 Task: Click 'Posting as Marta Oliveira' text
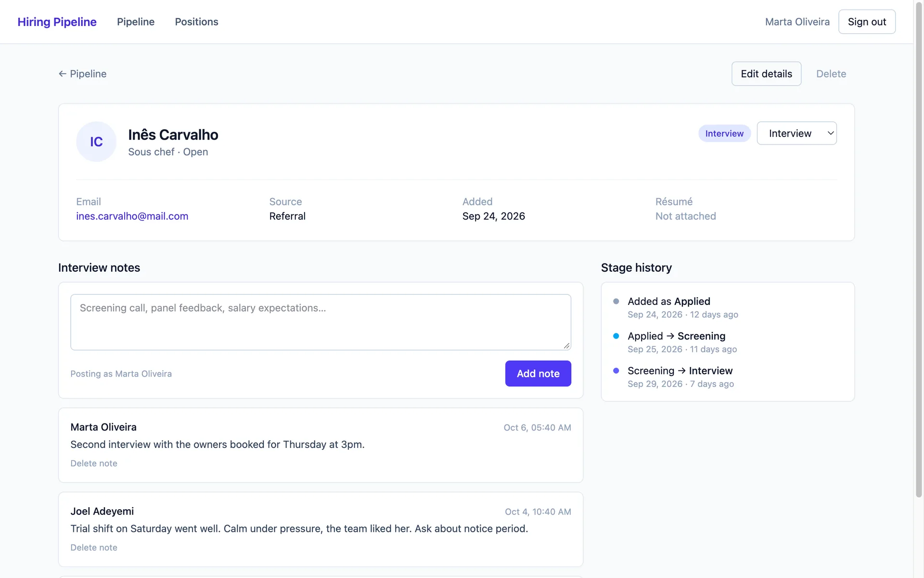121,374
